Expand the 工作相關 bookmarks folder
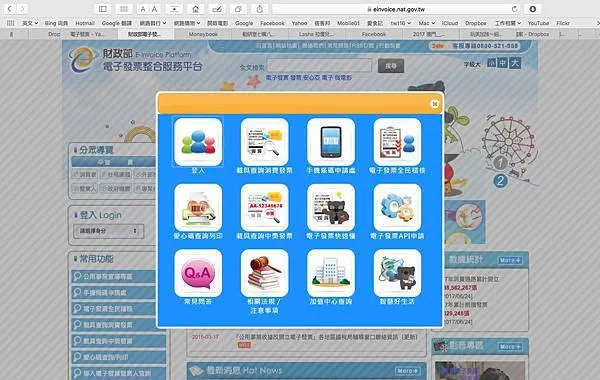The image size is (600, 380). tap(508, 23)
